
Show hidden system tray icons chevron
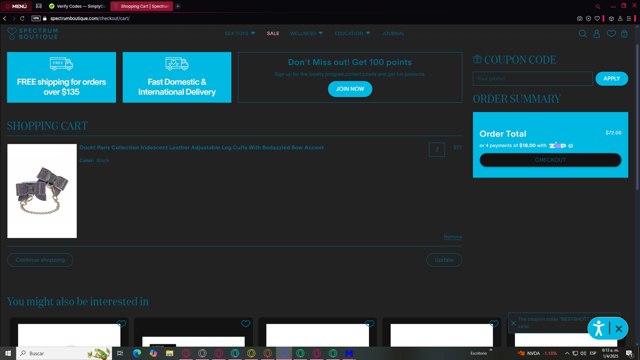[x=567, y=353]
